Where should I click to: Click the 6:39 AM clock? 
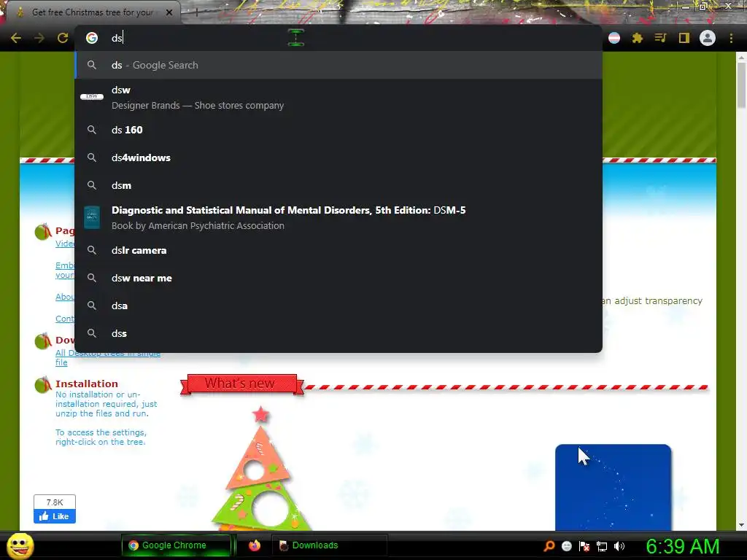point(683,546)
